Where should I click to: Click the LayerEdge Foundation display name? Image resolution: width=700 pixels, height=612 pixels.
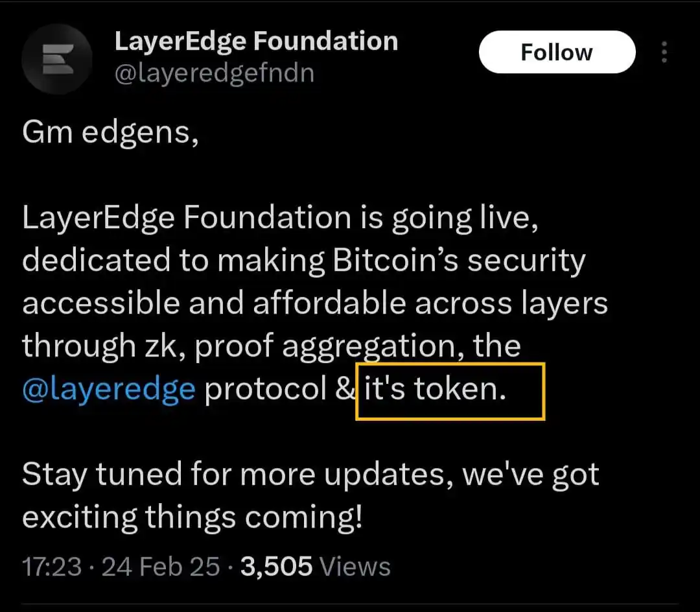[256, 41]
